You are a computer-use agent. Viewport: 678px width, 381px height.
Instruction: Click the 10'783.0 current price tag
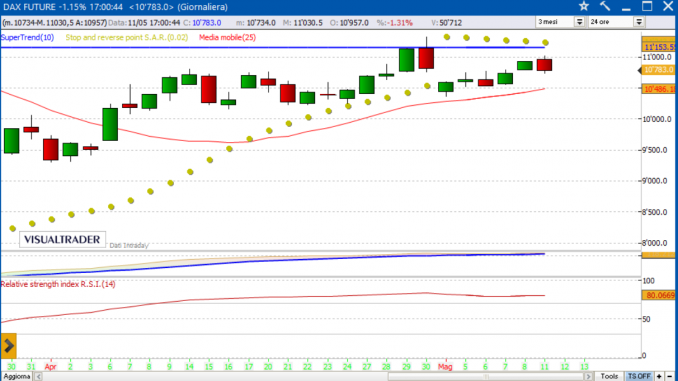point(658,70)
